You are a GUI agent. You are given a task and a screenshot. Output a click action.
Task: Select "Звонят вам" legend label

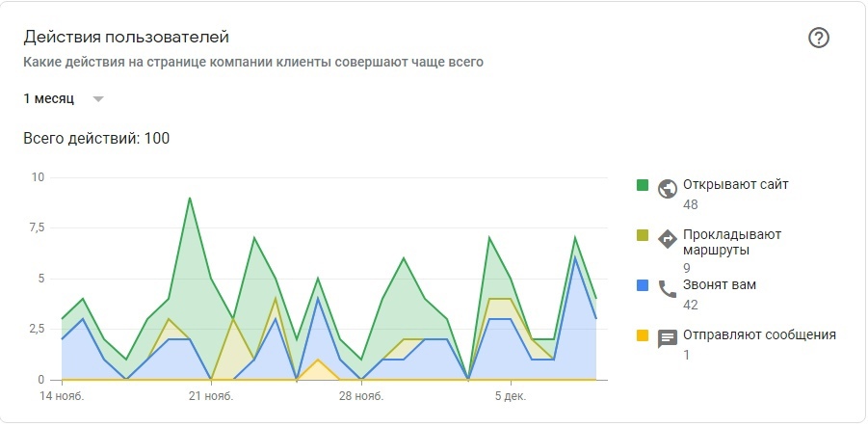point(719,284)
